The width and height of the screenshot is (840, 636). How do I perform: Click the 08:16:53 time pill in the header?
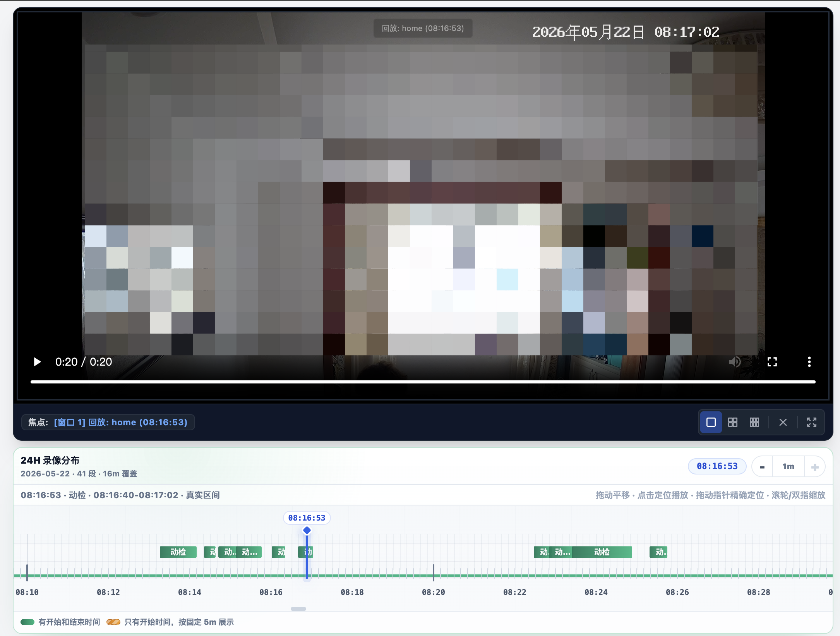[x=717, y=466]
